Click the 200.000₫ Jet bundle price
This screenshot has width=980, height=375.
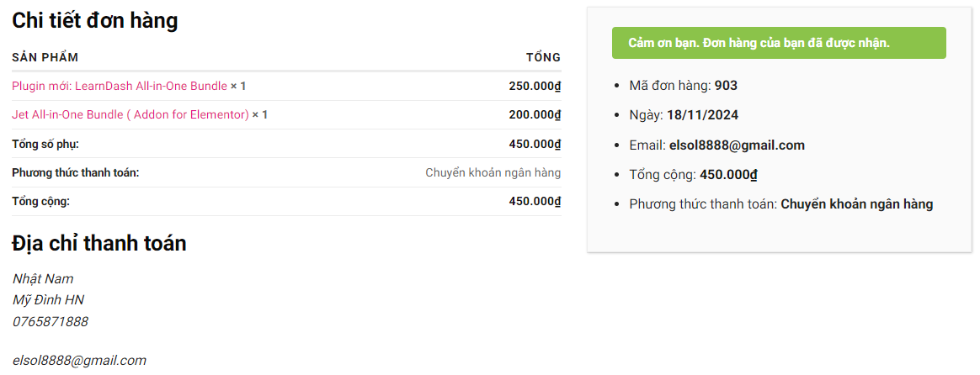click(535, 114)
